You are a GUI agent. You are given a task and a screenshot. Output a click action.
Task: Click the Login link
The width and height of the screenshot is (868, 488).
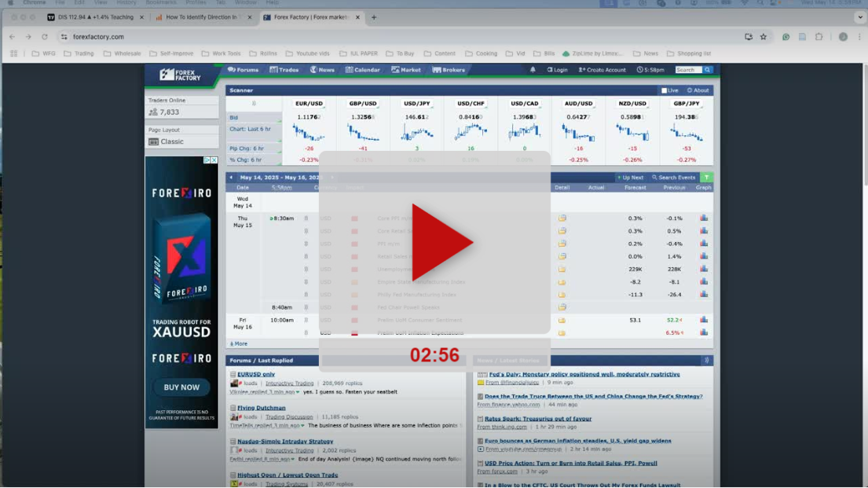(x=558, y=70)
